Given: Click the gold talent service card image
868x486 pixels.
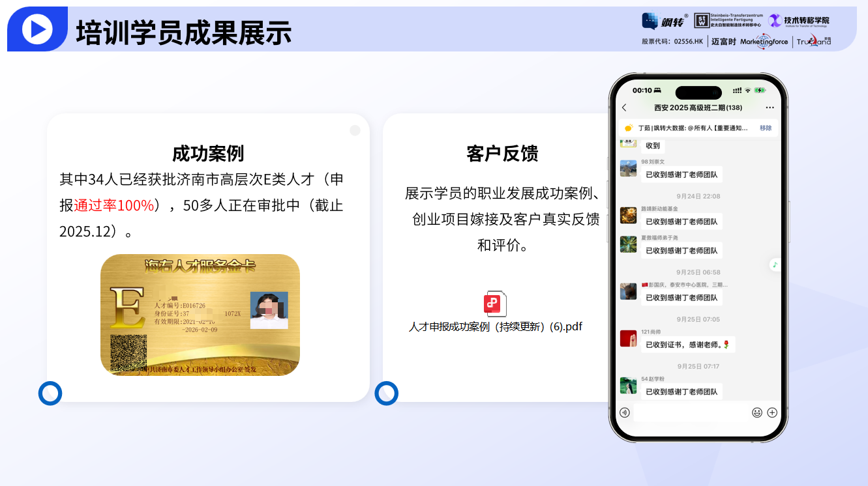Looking at the screenshot, I should click(x=200, y=315).
